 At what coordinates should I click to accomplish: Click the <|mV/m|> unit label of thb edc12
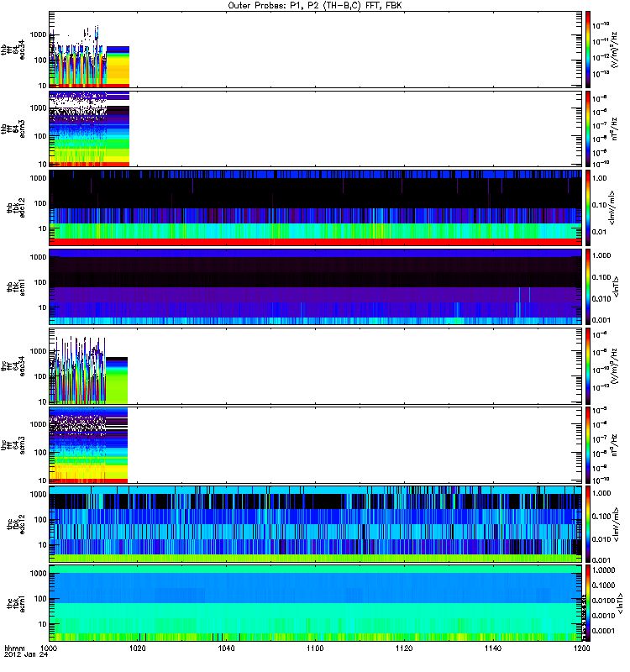(x=612, y=207)
